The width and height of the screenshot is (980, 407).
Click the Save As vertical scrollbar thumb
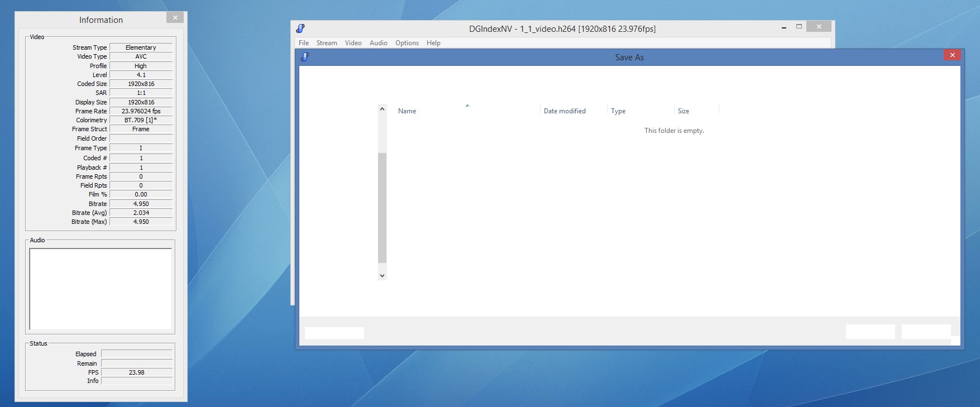pos(382,208)
